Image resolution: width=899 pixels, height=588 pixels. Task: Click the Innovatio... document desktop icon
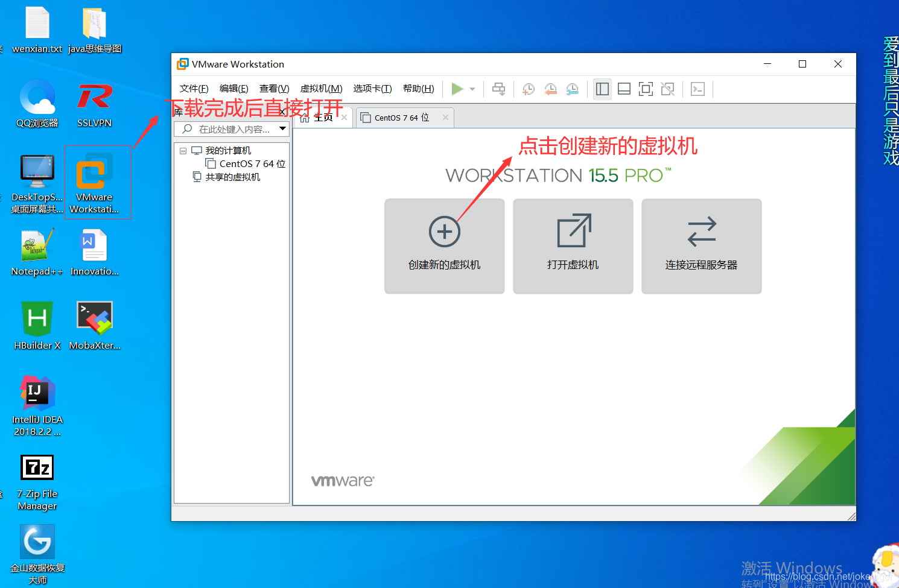click(x=95, y=253)
